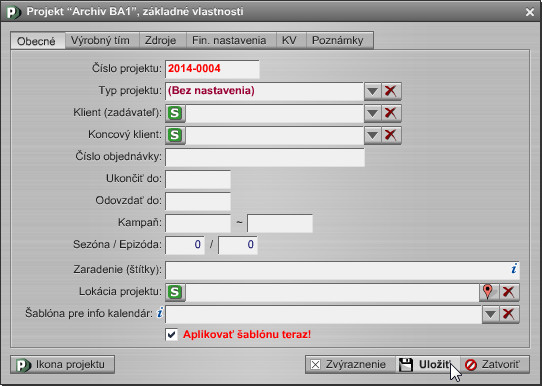Open the Zdroje tab

pyautogui.click(x=162, y=40)
